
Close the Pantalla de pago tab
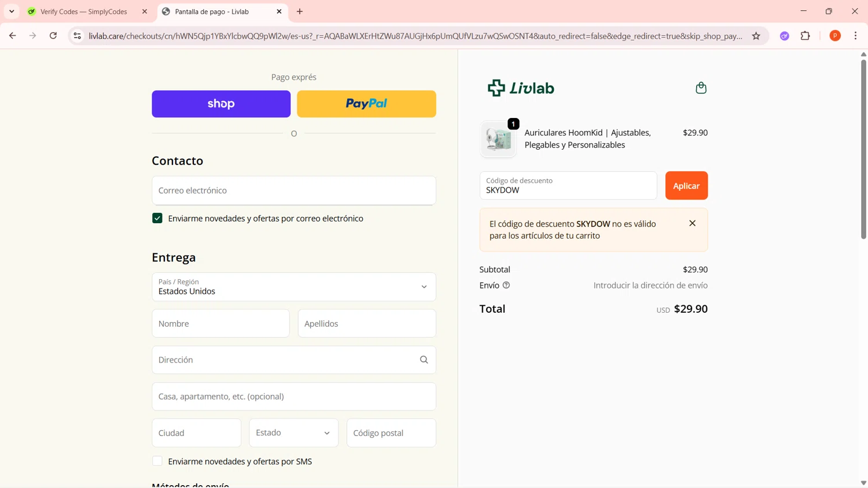pos(279,12)
